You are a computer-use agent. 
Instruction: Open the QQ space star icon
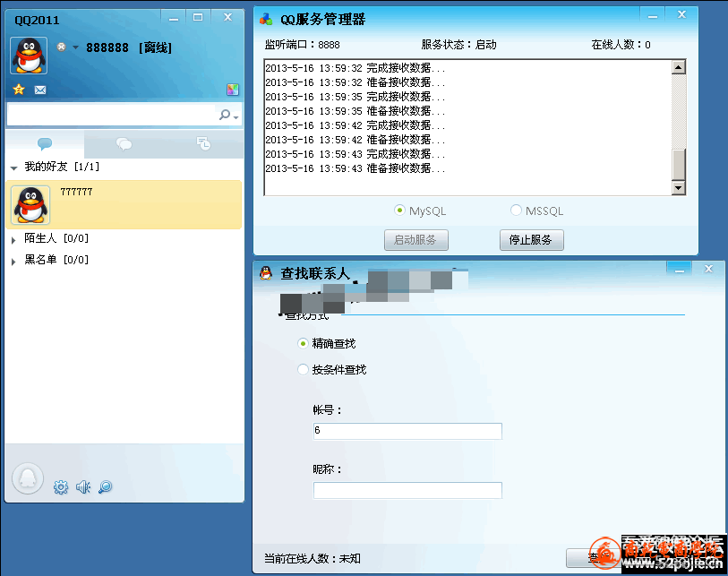(19, 90)
